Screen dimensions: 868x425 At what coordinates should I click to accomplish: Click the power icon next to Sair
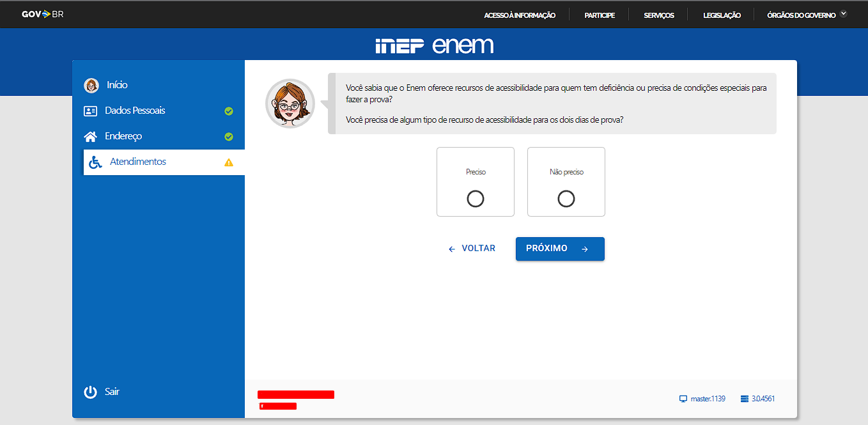91,392
